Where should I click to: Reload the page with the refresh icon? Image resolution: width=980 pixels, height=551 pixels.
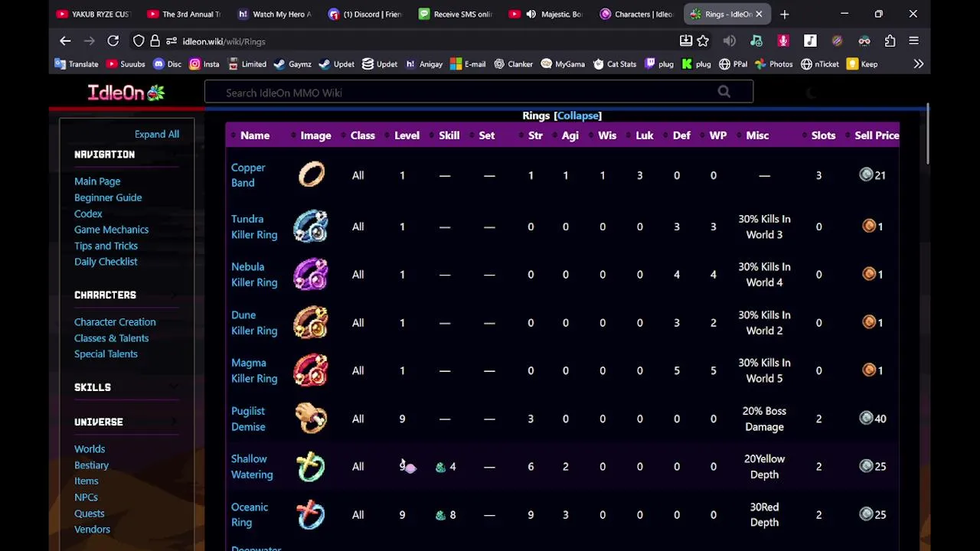click(x=113, y=41)
